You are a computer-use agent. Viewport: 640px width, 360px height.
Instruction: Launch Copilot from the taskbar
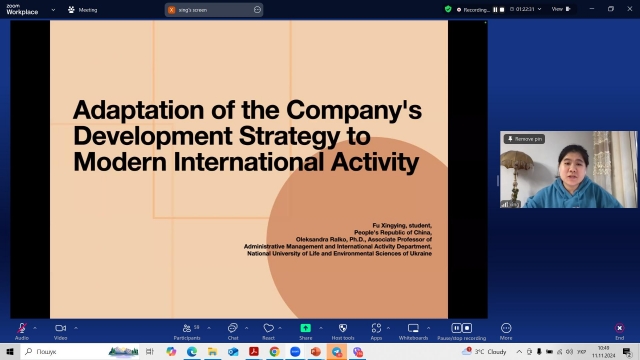pos(171,351)
